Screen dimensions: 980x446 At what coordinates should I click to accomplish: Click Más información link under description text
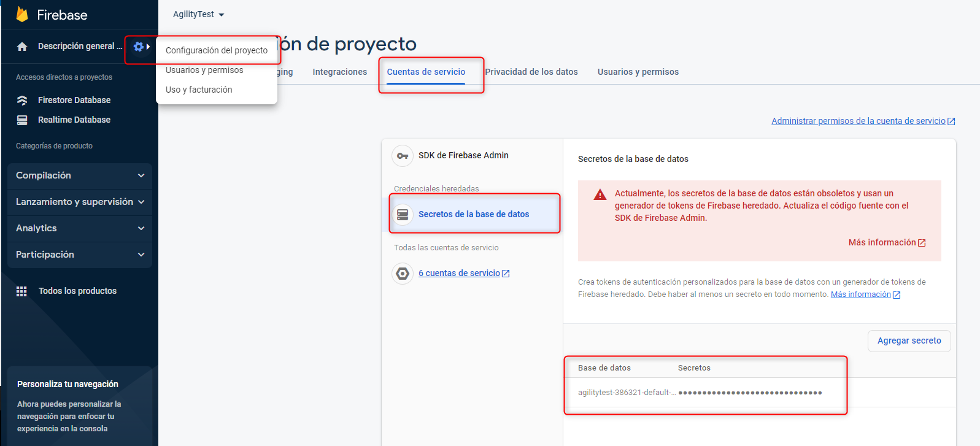coord(861,294)
